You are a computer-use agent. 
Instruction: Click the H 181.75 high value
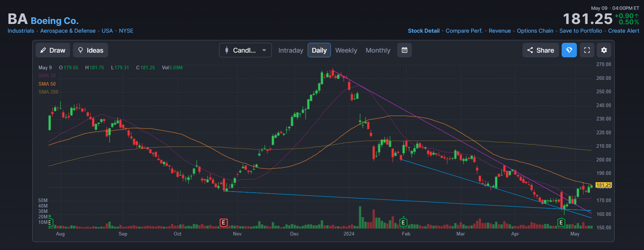coord(95,67)
